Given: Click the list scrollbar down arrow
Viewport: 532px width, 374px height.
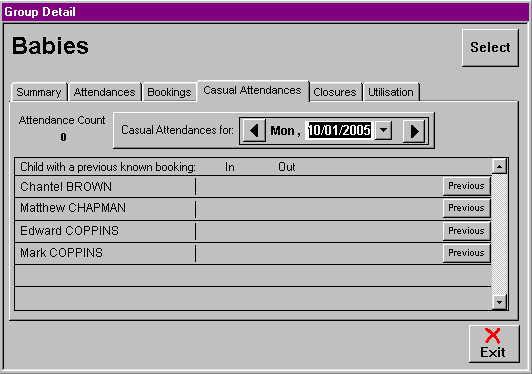Looking at the screenshot, I should coord(499,302).
